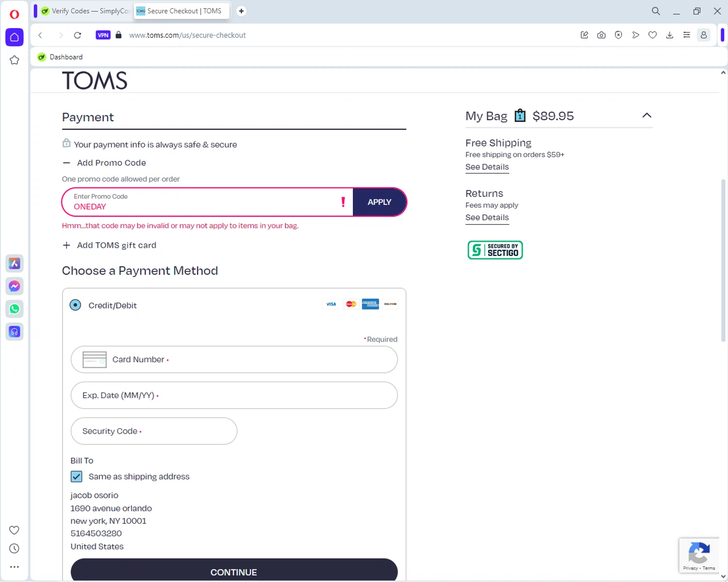
Task: Click the shopping bag icon in My Bag
Action: (x=520, y=115)
